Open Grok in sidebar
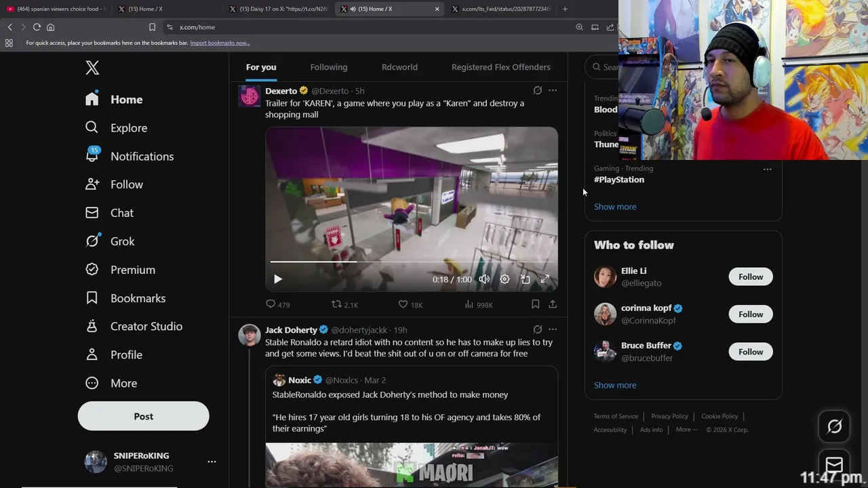Screen dimensions: 868x488 (x=110, y=241)
